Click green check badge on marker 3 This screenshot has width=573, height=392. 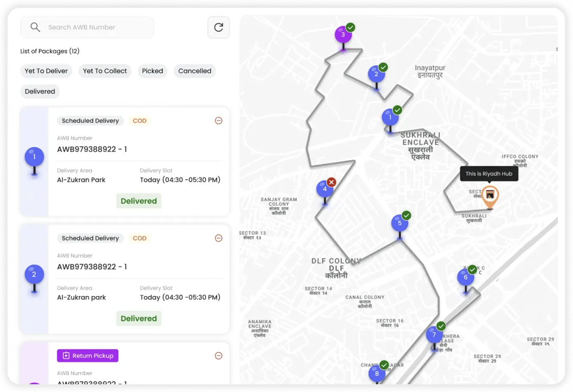351,27
